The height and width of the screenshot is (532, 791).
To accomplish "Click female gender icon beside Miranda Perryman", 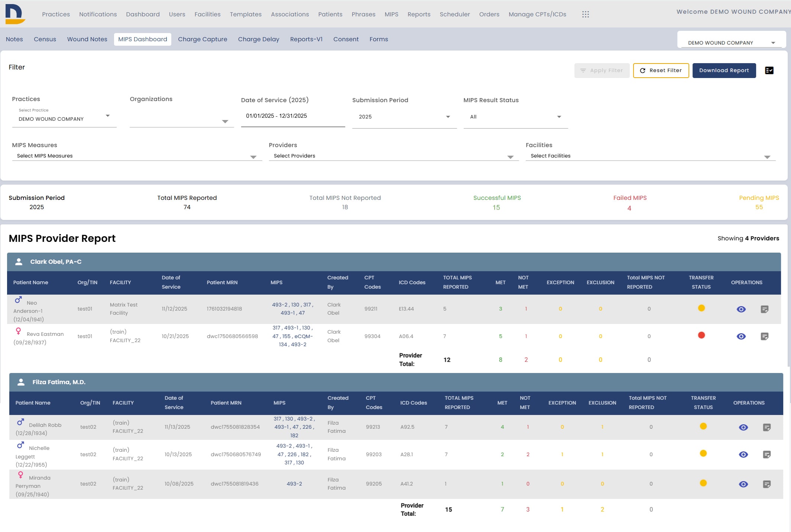I will pyautogui.click(x=20, y=475).
